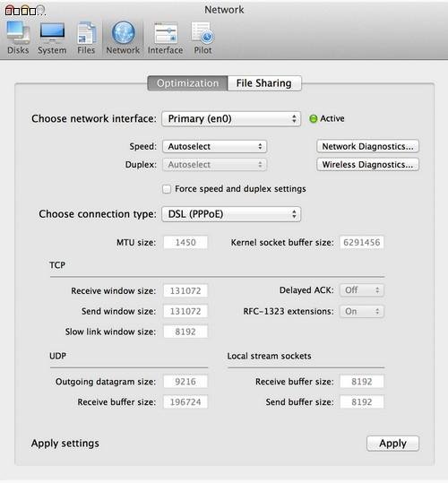Open Network Diagnostics
The image size is (448, 483).
point(367,146)
